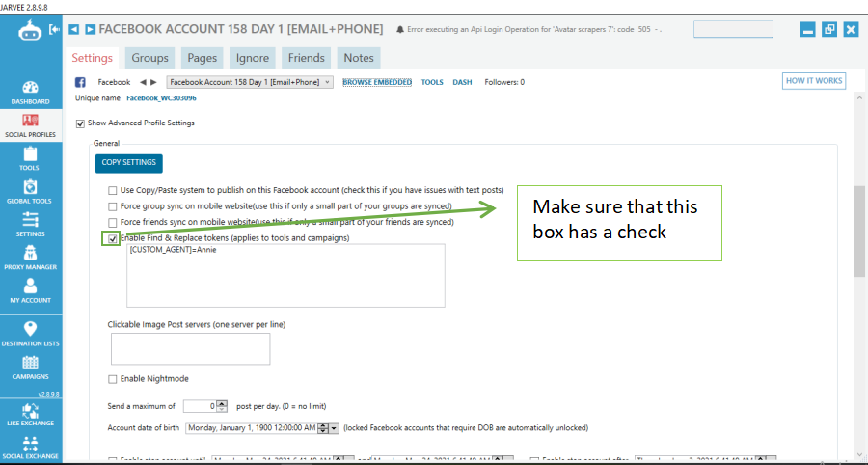The height and width of the screenshot is (465, 868).
Task: Switch to the Pages tab
Action: click(203, 58)
